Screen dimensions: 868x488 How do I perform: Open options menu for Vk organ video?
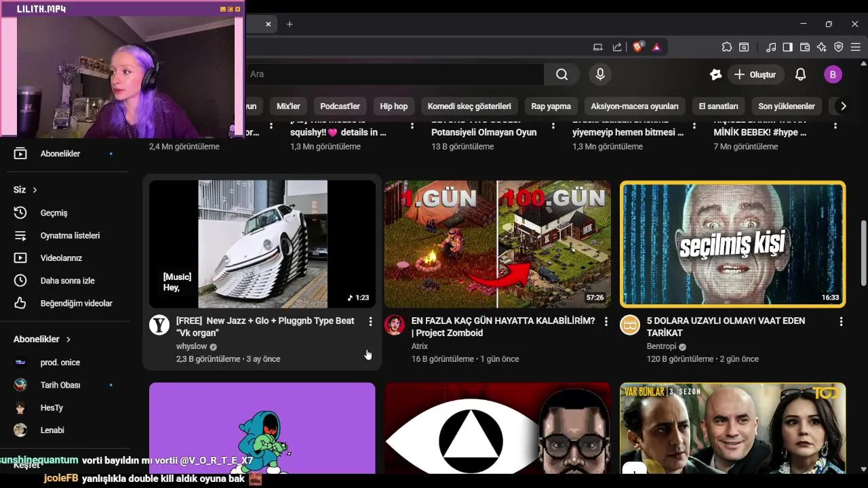pyautogui.click(x=370, y=321)
